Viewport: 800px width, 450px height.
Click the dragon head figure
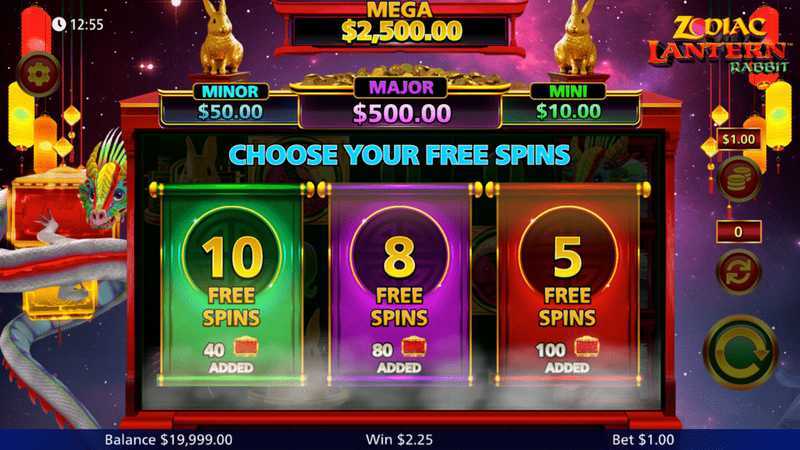tap(106, 181)
